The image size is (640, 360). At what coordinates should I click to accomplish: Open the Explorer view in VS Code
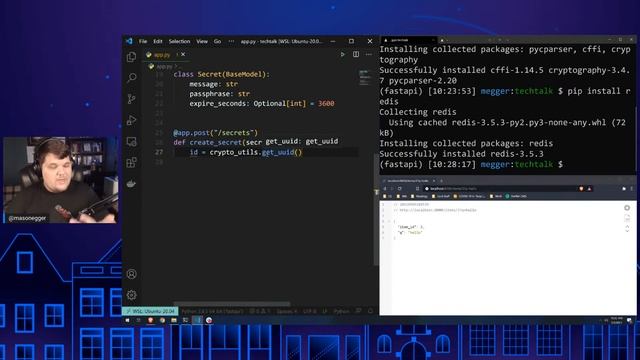click(x=131, y=56)
